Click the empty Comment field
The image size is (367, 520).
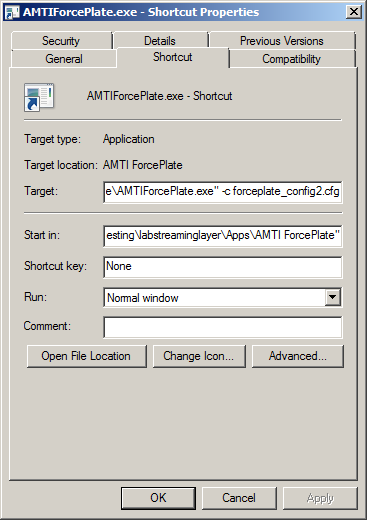click(222, 327)
